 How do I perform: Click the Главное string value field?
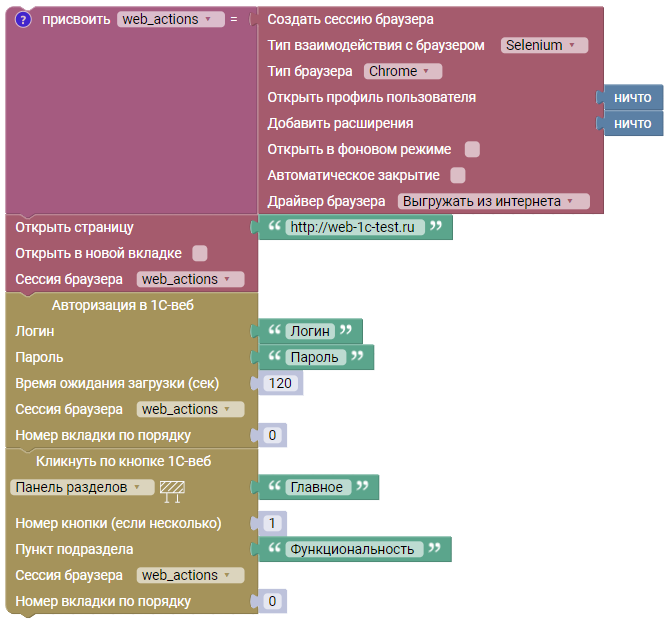point(318,487)
